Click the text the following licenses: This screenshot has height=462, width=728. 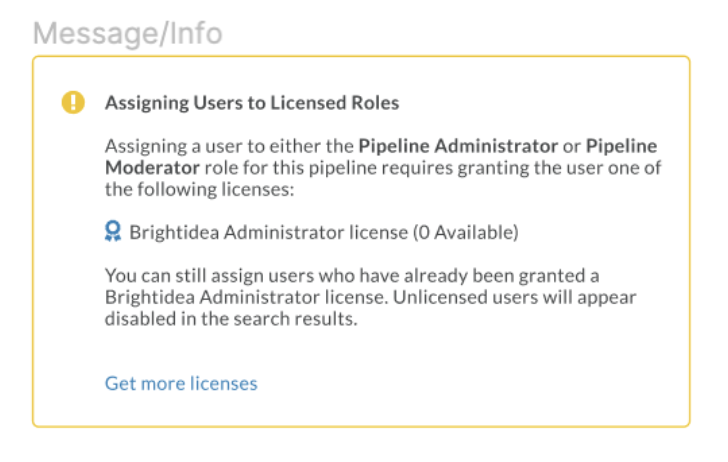pyautogui.click(x=200, y=189)
